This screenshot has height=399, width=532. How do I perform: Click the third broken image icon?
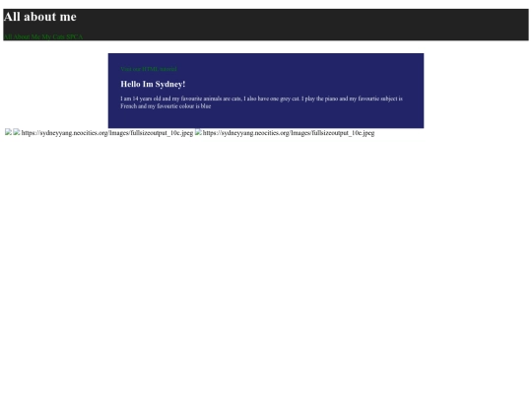point(198,132)
